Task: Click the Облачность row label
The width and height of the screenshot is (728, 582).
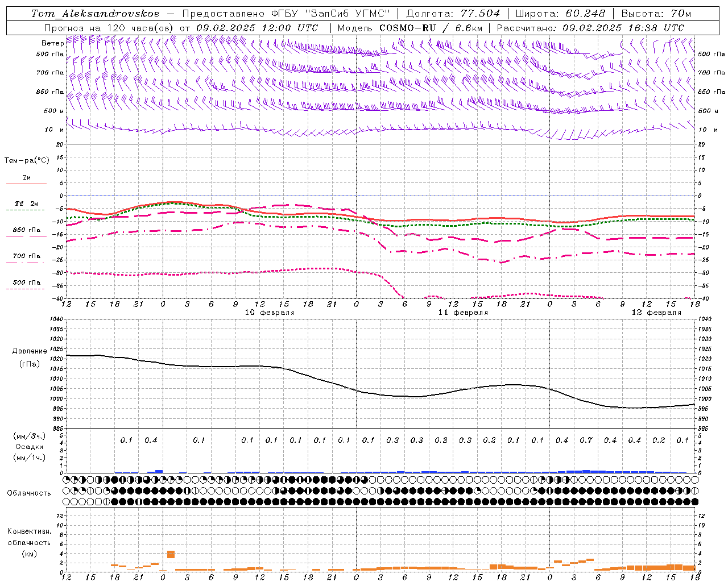Action: [29, 493]
